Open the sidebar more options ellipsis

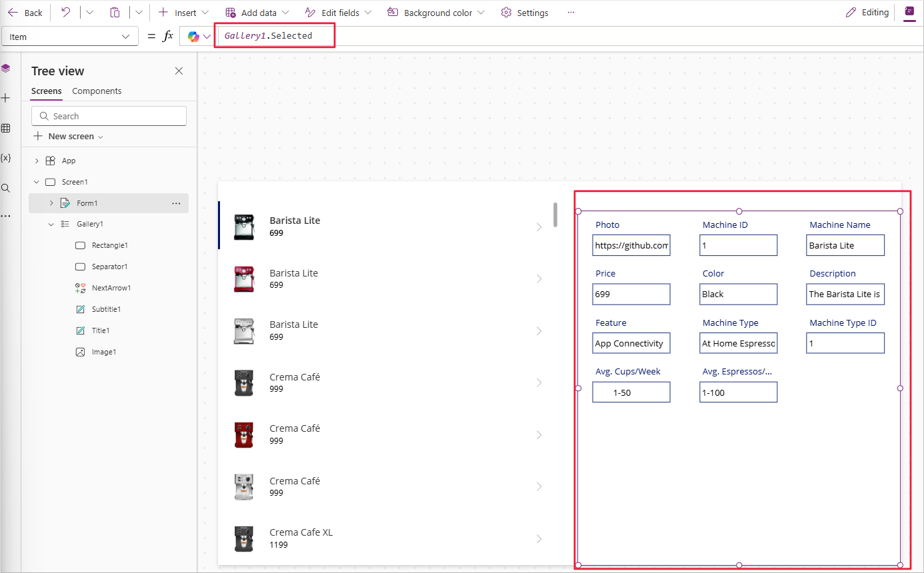6,217
